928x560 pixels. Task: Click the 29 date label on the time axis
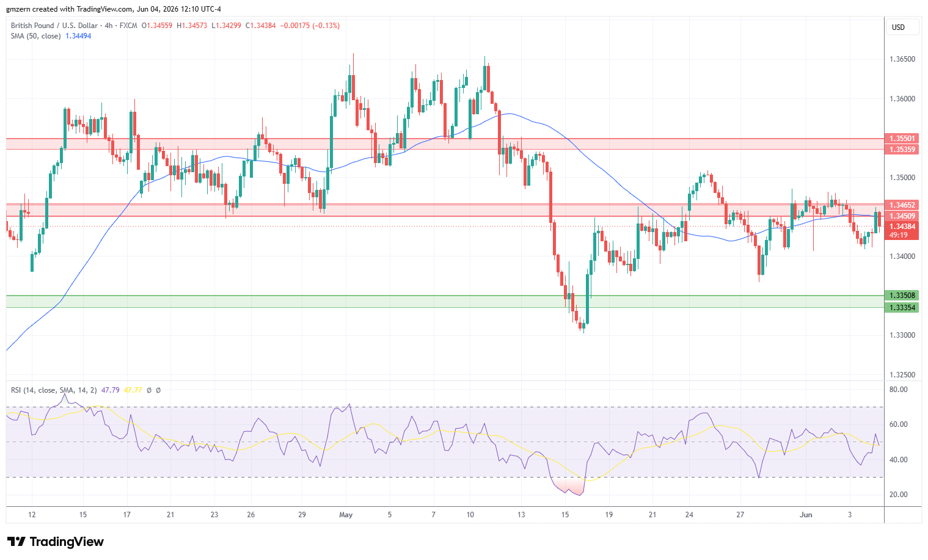coord(302,515)
